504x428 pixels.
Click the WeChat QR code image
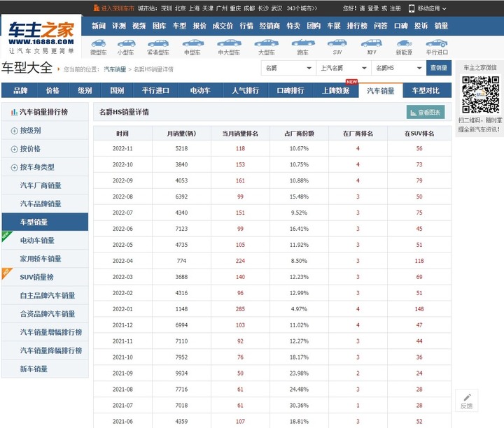point(480,94)
